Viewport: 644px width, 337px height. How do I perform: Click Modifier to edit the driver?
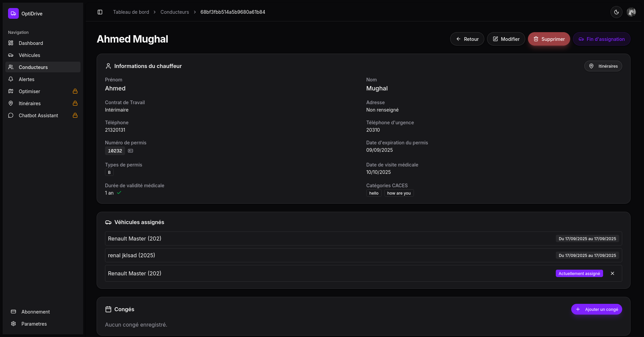click(506, 39)
